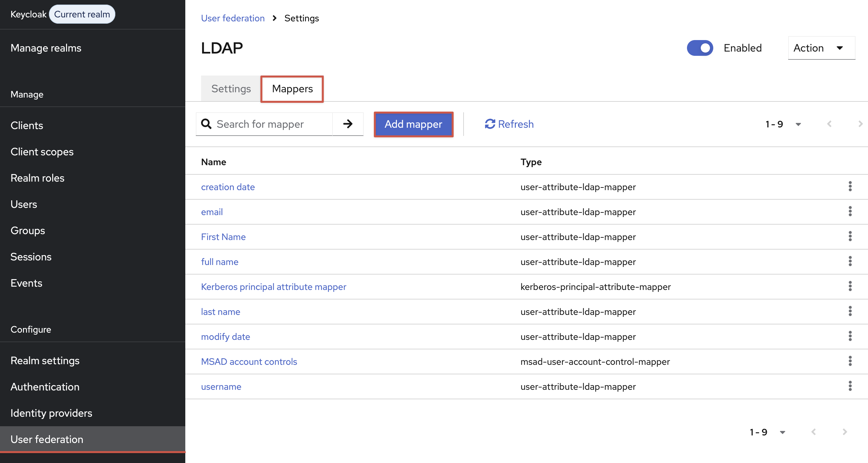Open Realm settings in sidebar
Screen dimensions: 868x463
tap(45, 360)
